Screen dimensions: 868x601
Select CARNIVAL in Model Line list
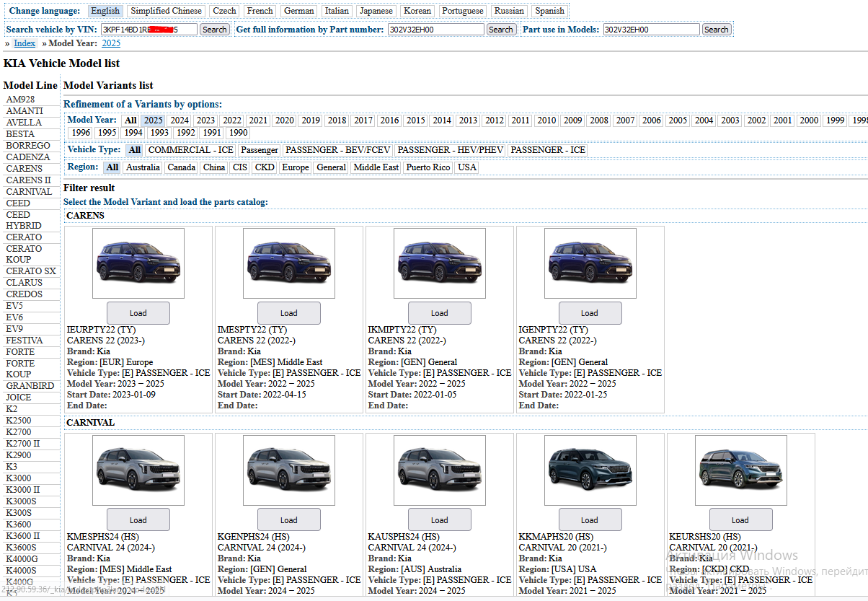click(x=29, y=192)
